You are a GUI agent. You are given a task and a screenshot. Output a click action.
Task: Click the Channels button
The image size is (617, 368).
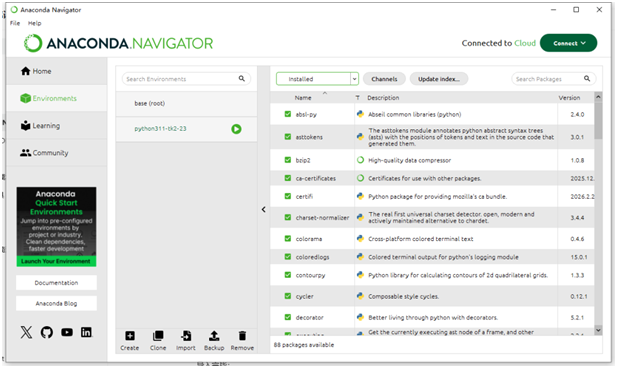pyautogui.click(x=384, y=79)
